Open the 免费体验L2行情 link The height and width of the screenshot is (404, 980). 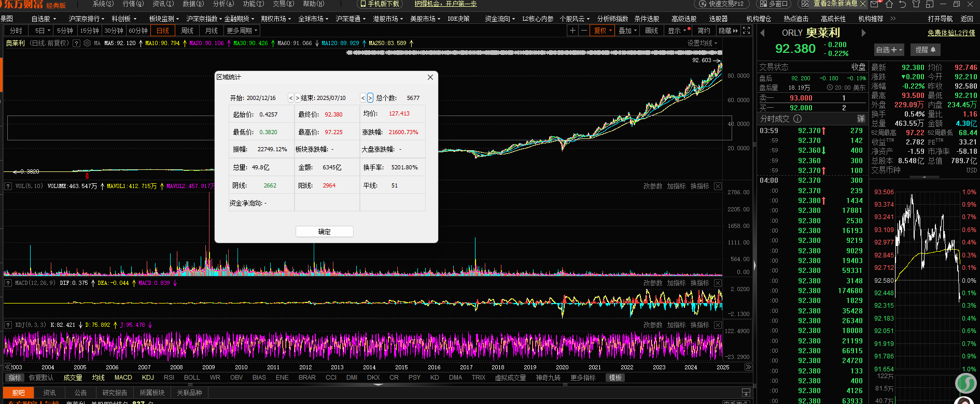pos(951,33)
